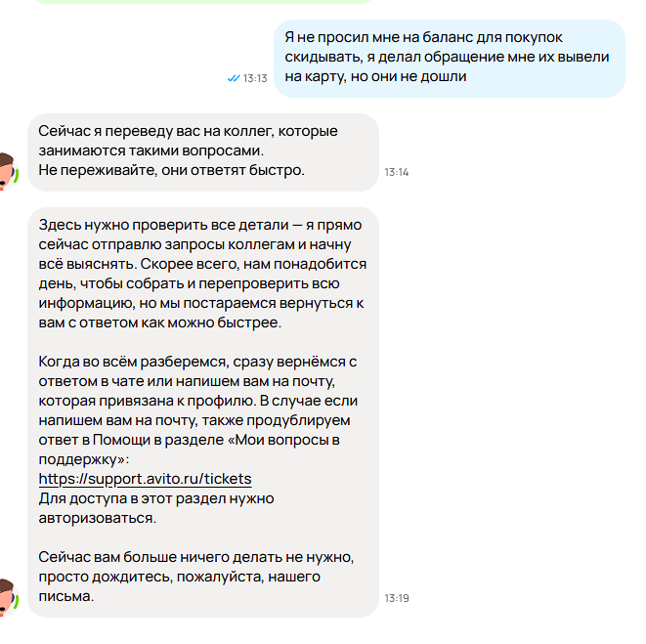The image size is (646, 644).
Task: Click the agent avatar beside the 13:14 message
Action: tap(9, 171)
